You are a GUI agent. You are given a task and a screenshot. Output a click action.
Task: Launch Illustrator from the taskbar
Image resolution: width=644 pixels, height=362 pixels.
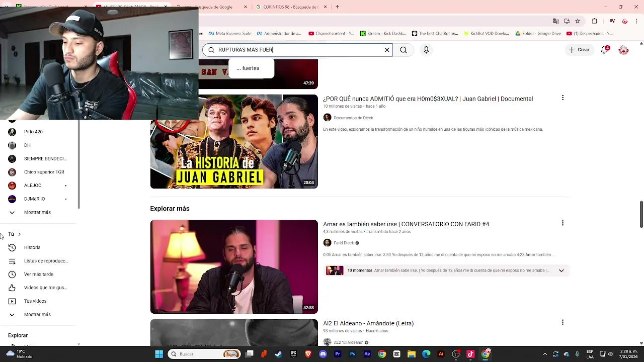click(441, 354)
